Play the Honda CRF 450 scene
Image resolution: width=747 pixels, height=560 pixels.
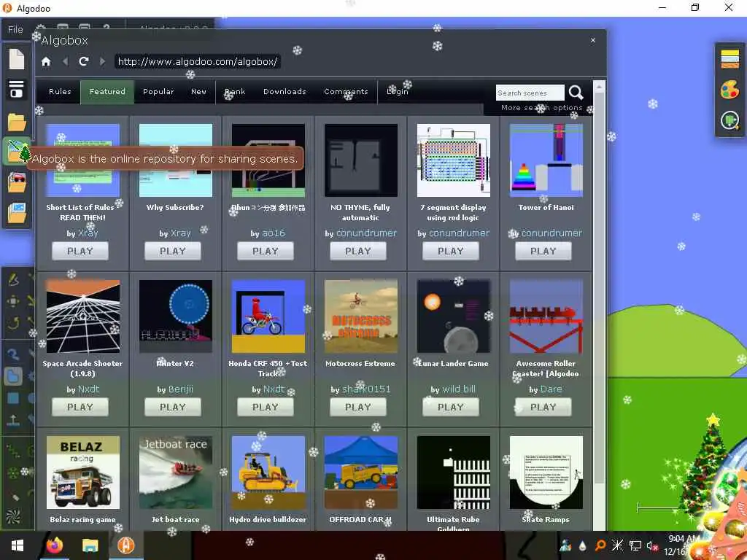266,407
